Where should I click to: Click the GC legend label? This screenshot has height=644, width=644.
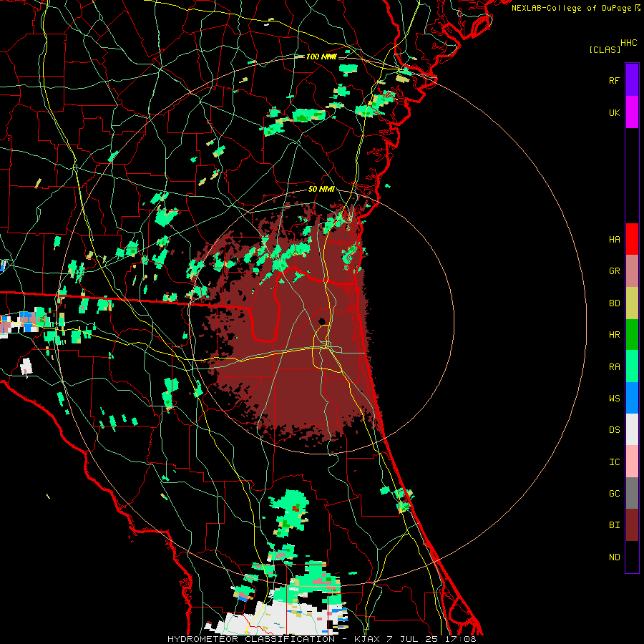(x=614, y=494)
